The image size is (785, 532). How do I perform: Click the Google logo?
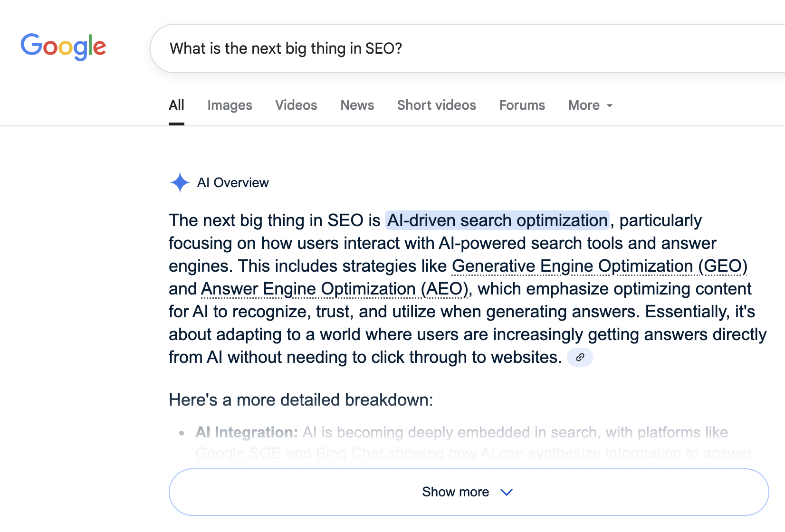tap(63, 47)
